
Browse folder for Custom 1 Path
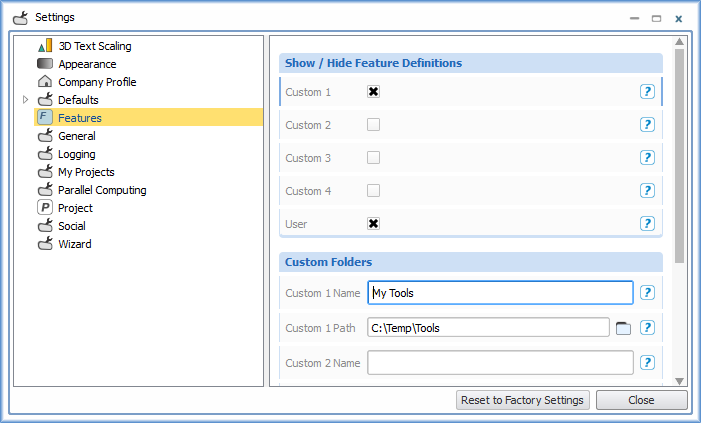point(623,328)
